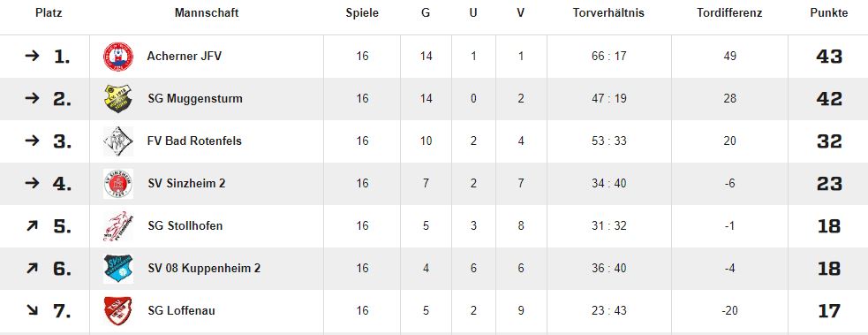
Task: Open the Acherner JFV team link
Action: (x=185, y=56)
